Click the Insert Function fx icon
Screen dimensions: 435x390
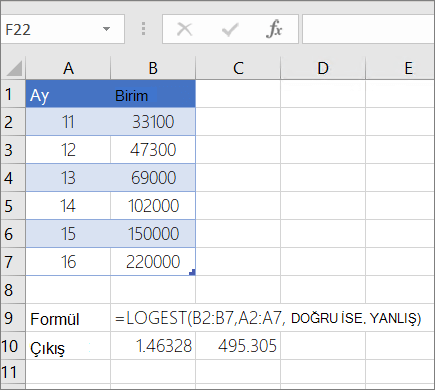[x=274, y=29]
